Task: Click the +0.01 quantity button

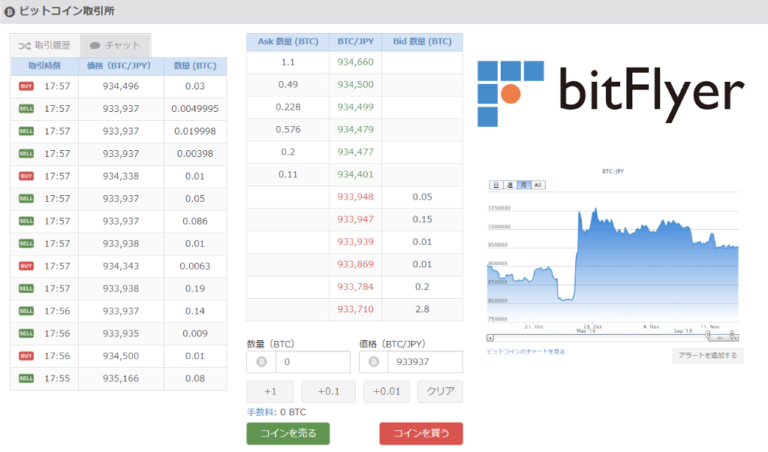Action: tap(386, 391)
